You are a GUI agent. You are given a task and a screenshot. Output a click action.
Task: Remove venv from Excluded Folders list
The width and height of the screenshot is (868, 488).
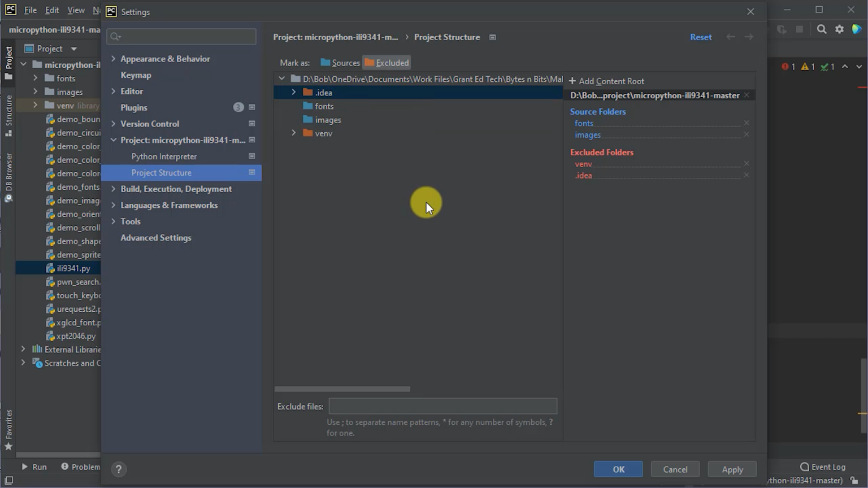click(746, 164)
